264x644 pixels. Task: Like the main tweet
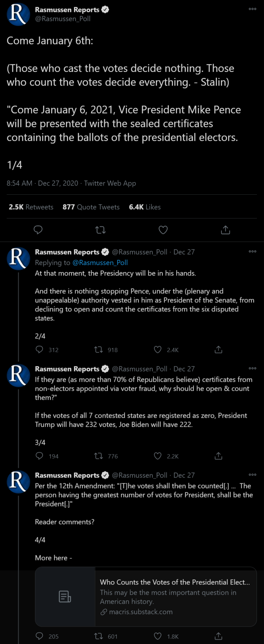point(163,230)
